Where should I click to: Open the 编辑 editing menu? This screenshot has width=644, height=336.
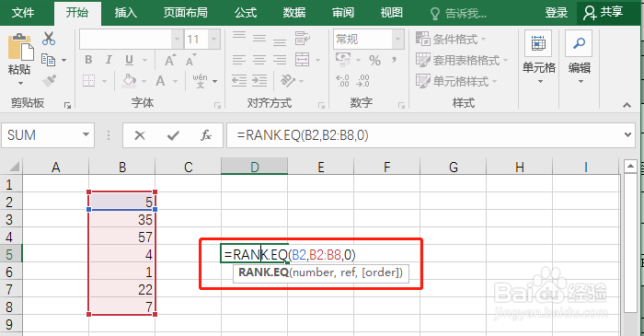point(579,57)
